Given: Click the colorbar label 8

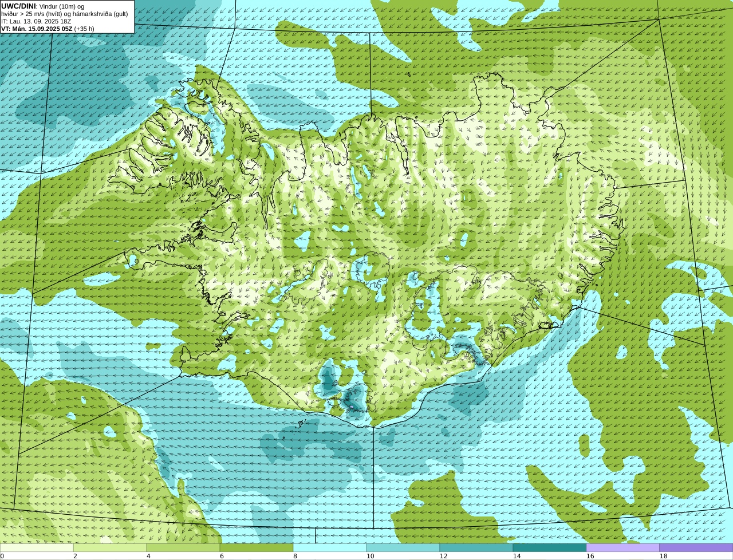Looking at the screenshot, I should tap(295, 556).
